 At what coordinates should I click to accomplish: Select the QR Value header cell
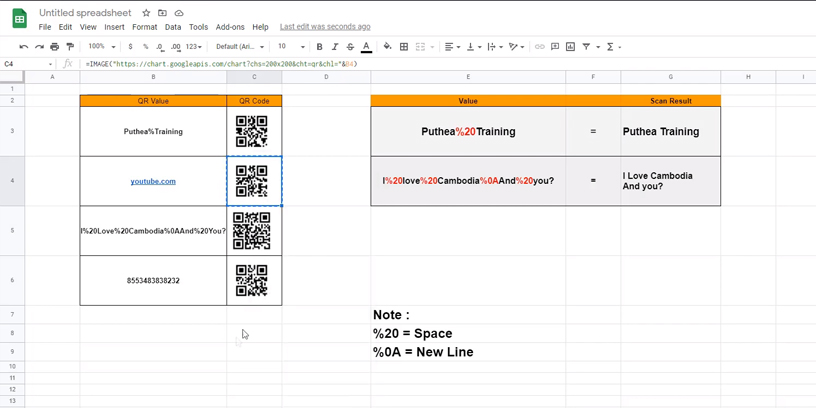click(153, 101)
